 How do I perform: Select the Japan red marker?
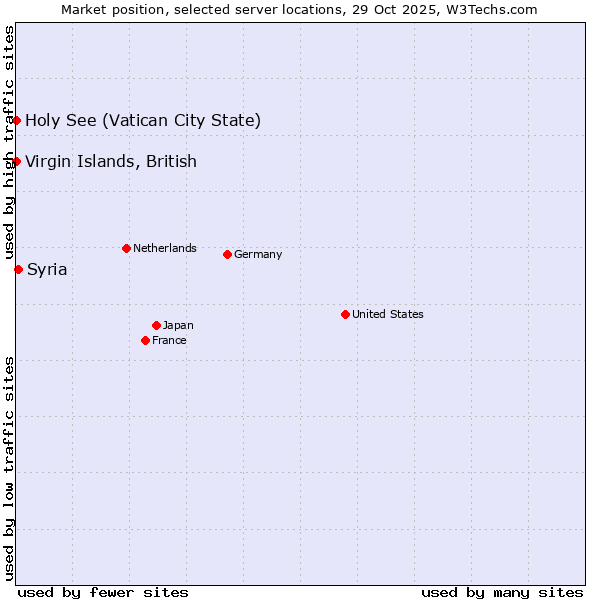(x=156, y=325)
